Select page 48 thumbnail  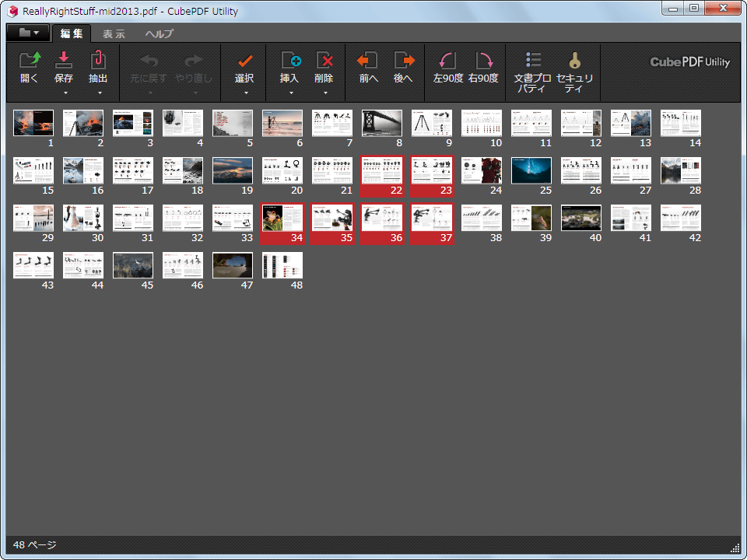(x=282, y=265)
